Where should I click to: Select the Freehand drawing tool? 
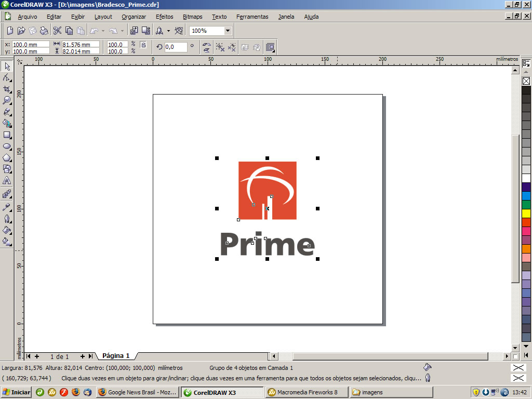coord(7,112)
